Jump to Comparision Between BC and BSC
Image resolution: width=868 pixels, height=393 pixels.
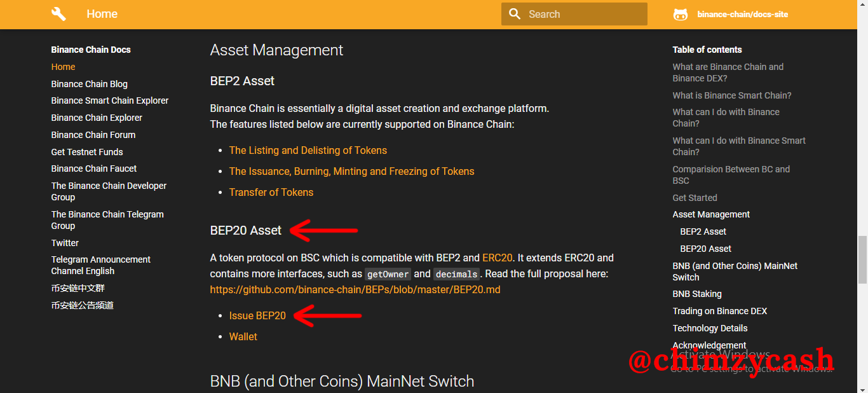[731, 175]
